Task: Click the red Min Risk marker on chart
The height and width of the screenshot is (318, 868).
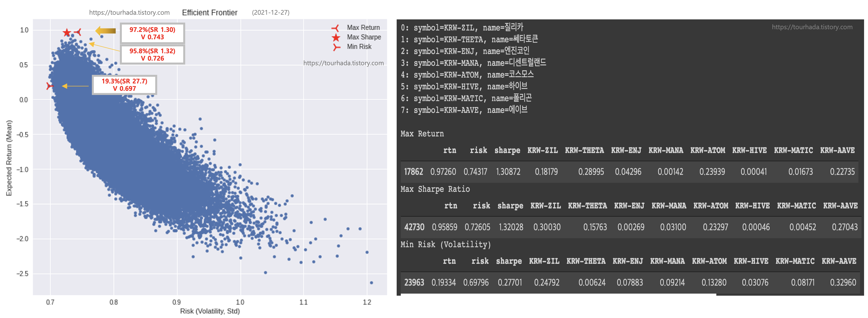Action: click(x=50, y=86)
